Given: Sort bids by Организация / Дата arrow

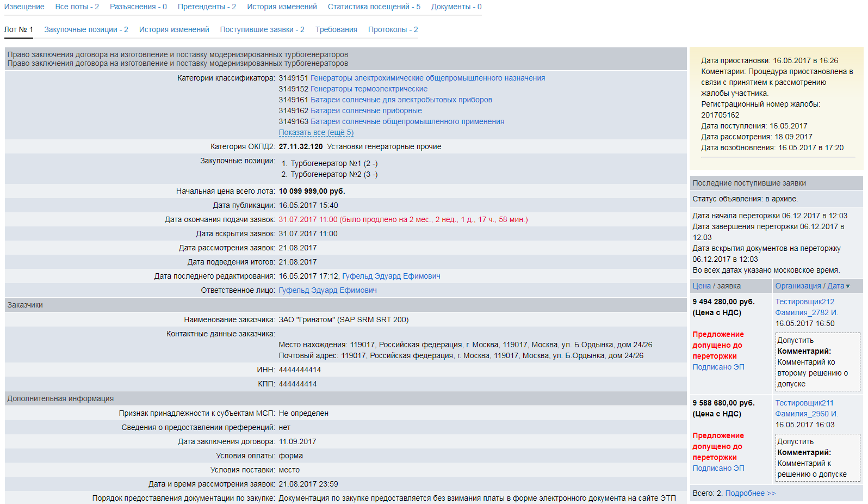Looking at the screenshot, I should (x=848, y=286).
